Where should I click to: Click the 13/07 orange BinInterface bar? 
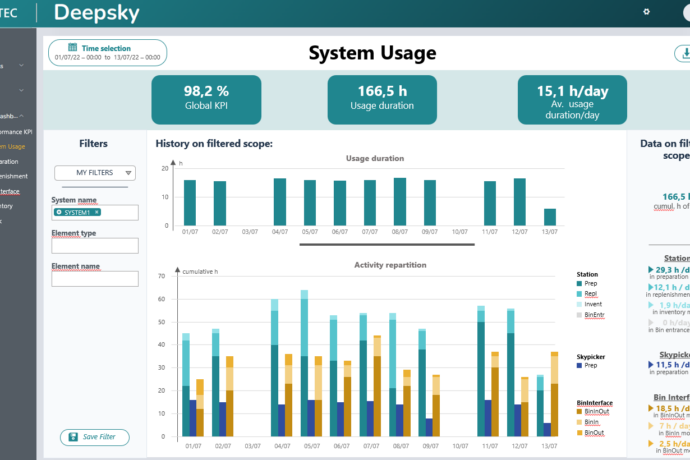(x=554, y=394)
